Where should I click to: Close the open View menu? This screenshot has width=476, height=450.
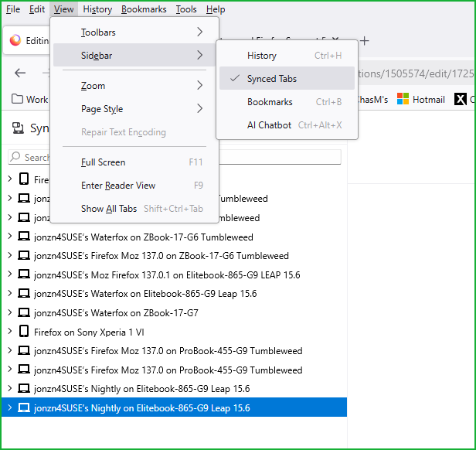click(63, 9)
